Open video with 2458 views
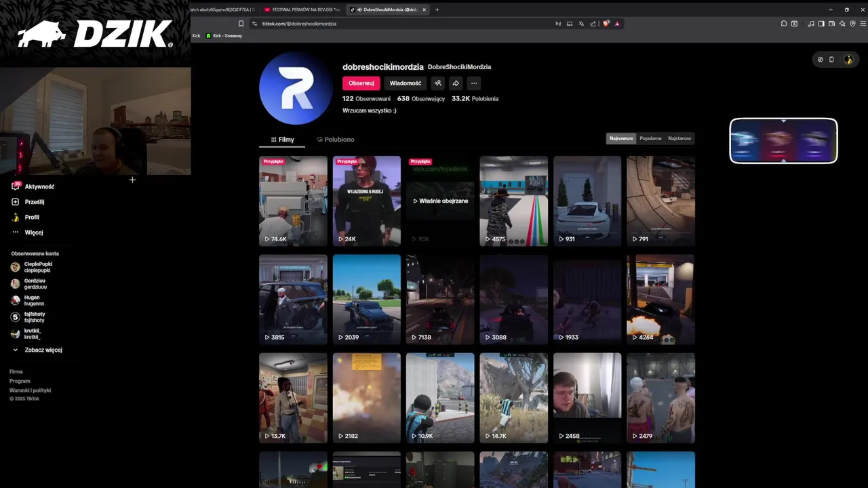This screenshot has height=488, width=868. [587, 398]
